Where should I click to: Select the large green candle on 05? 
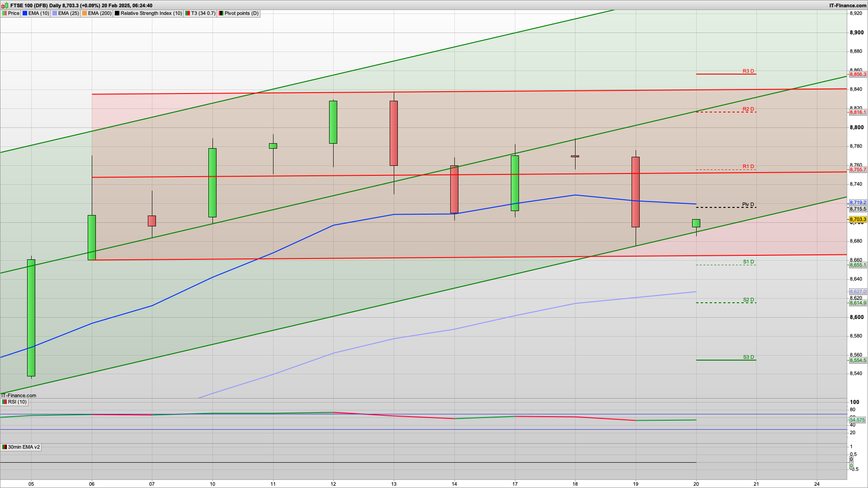click(x=31, y=318)
